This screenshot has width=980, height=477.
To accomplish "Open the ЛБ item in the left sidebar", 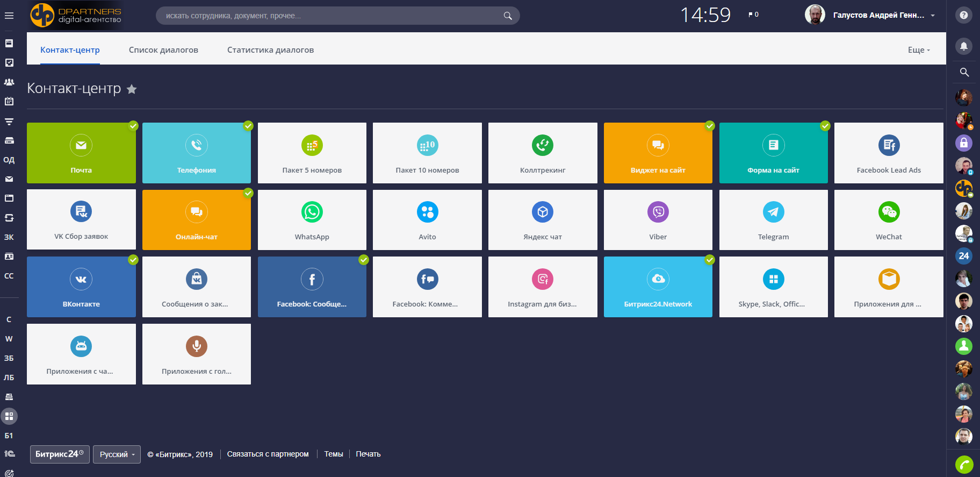I will (9, 378).
